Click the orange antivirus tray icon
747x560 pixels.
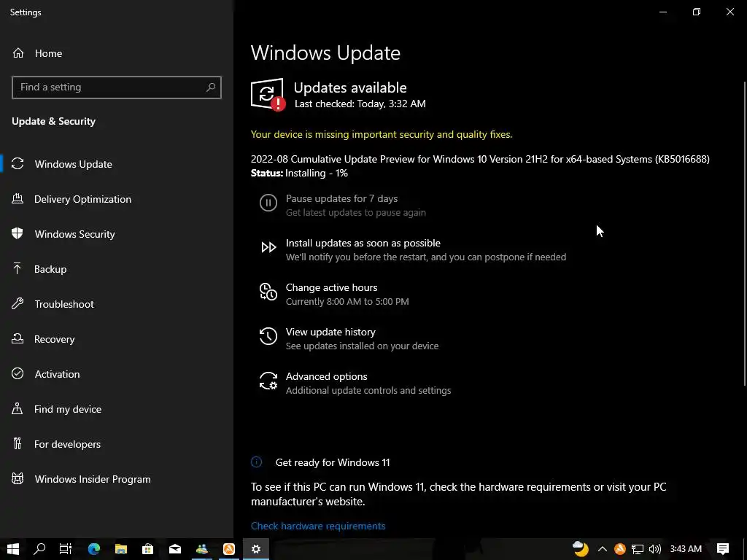(620, 549)
